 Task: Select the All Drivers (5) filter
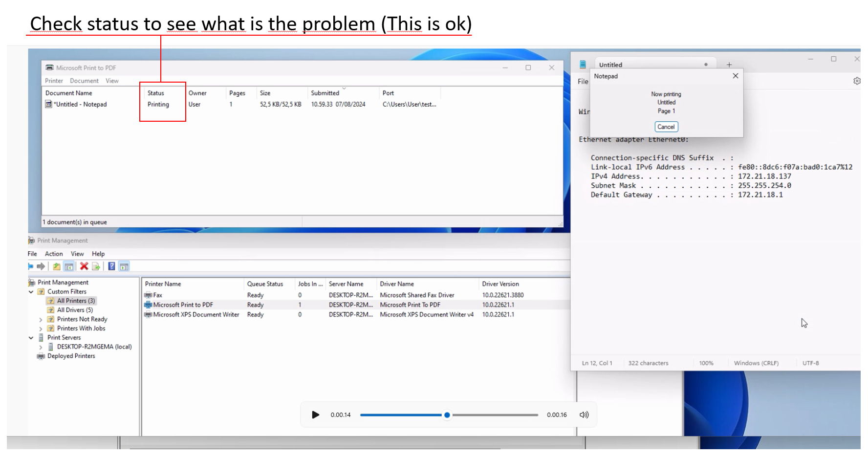[x=75, y=310]
